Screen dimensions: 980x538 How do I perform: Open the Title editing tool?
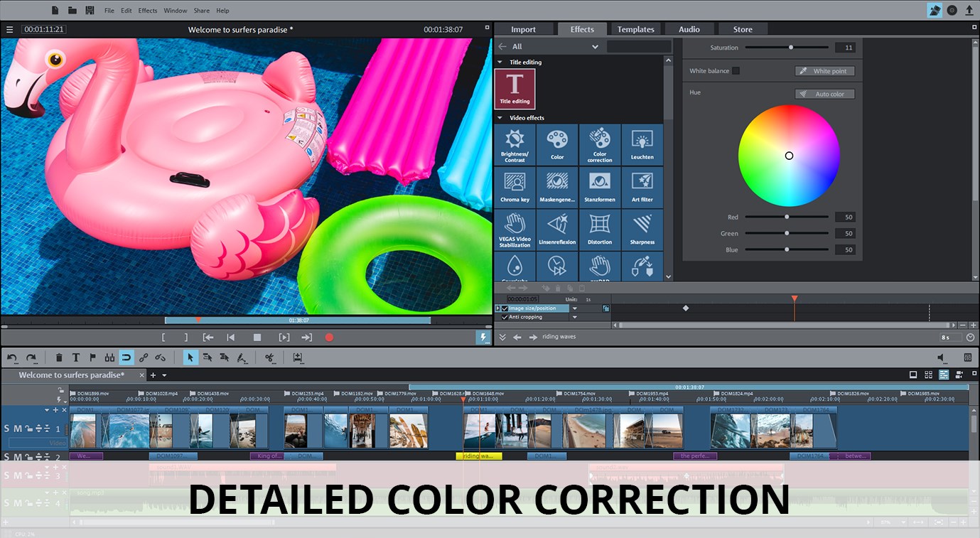(x=515, y=90)
